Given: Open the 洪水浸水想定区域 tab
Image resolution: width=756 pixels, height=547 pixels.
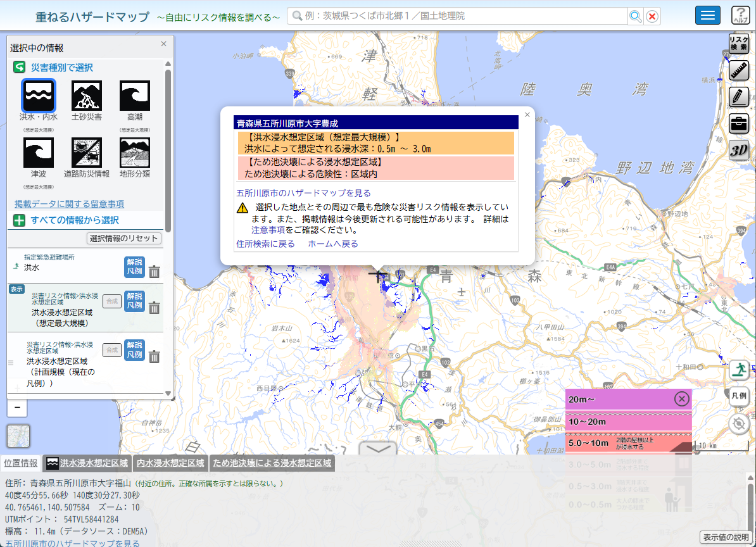Looking at the screenshot, I should point(89,463).
